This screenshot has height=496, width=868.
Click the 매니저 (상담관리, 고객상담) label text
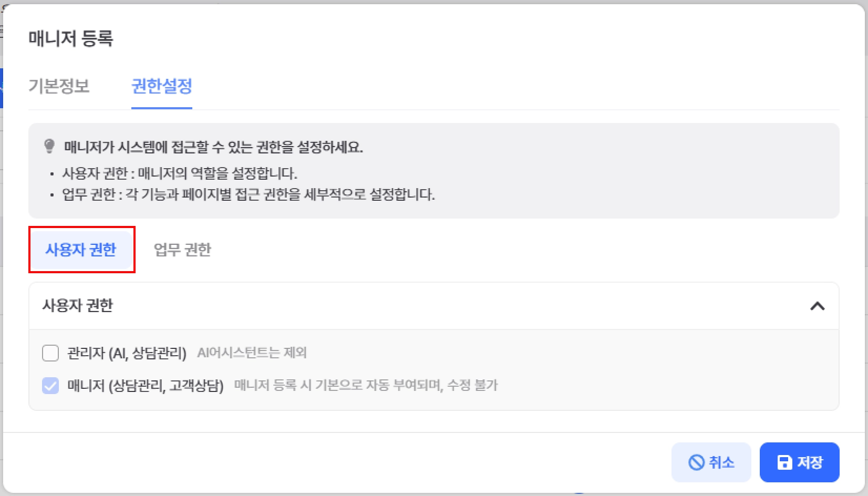pyautogui.click(x=145, y=386)
